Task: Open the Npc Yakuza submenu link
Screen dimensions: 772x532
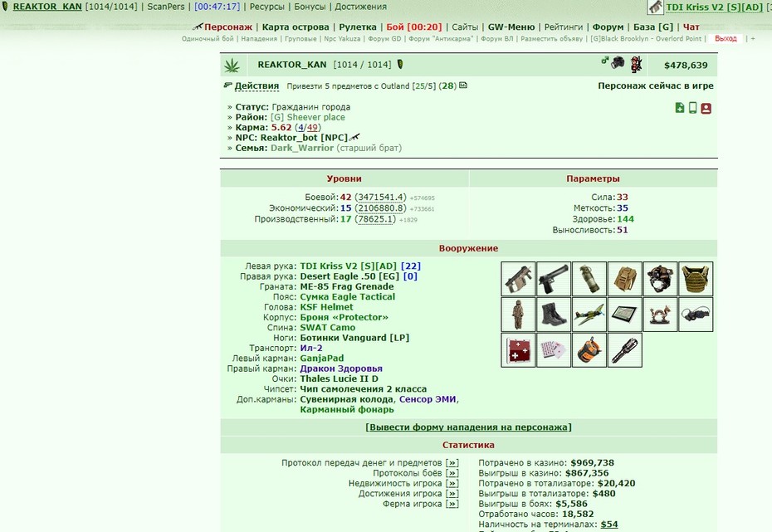Action: click(342, 38)
